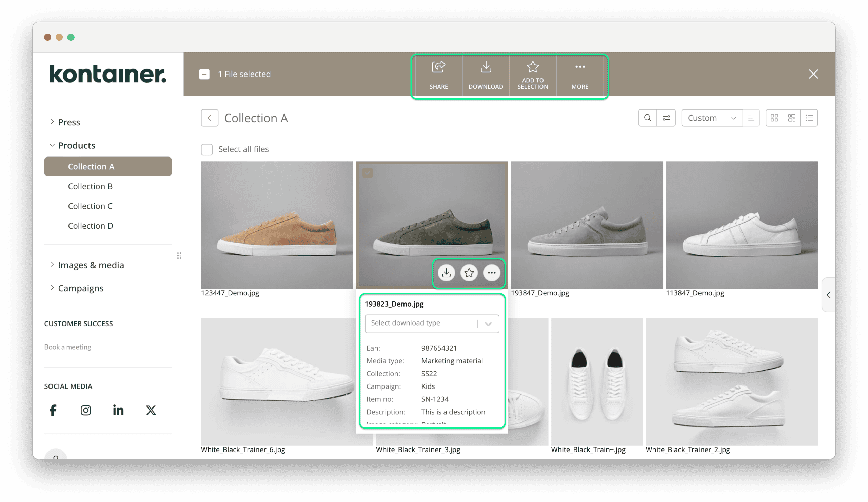Open search with the magnifier icon
The height and width of the screenshot is (502, 868).
point(648,118)
